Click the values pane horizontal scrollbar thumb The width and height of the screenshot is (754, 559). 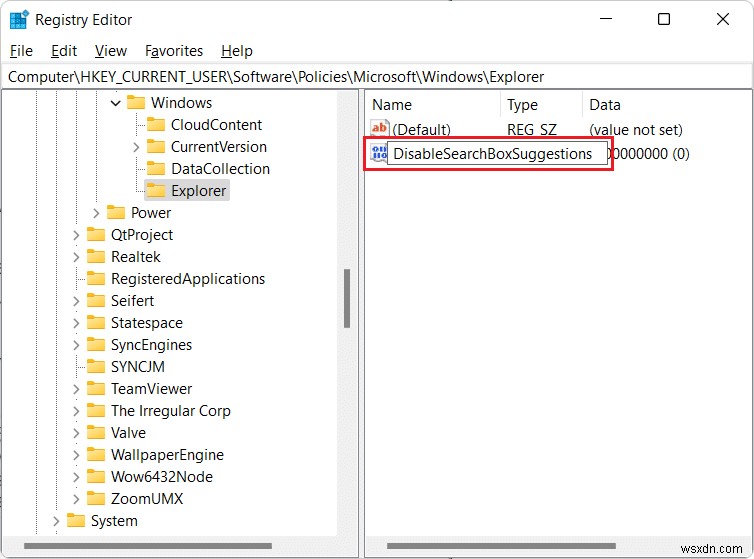pos(501,546)
